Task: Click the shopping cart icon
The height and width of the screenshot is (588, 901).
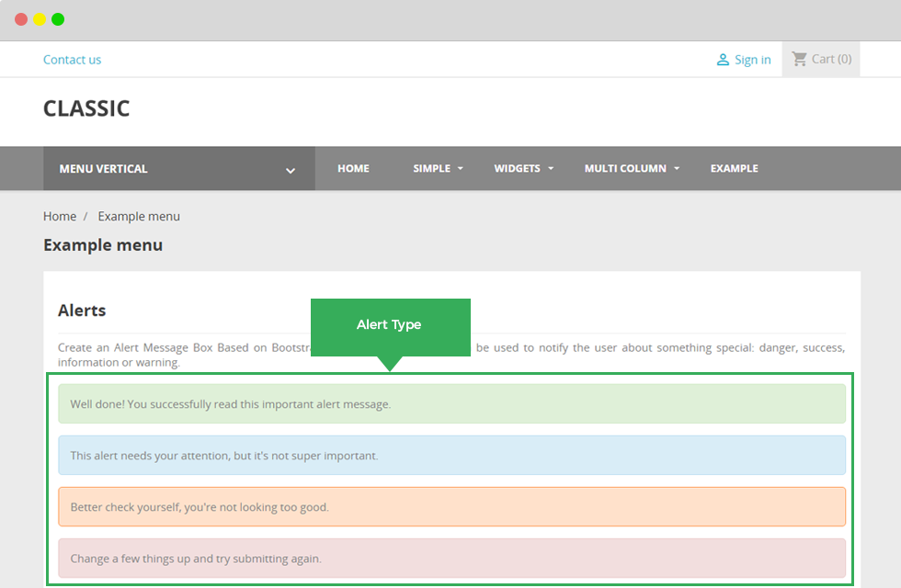Action: tap(799, 59)
